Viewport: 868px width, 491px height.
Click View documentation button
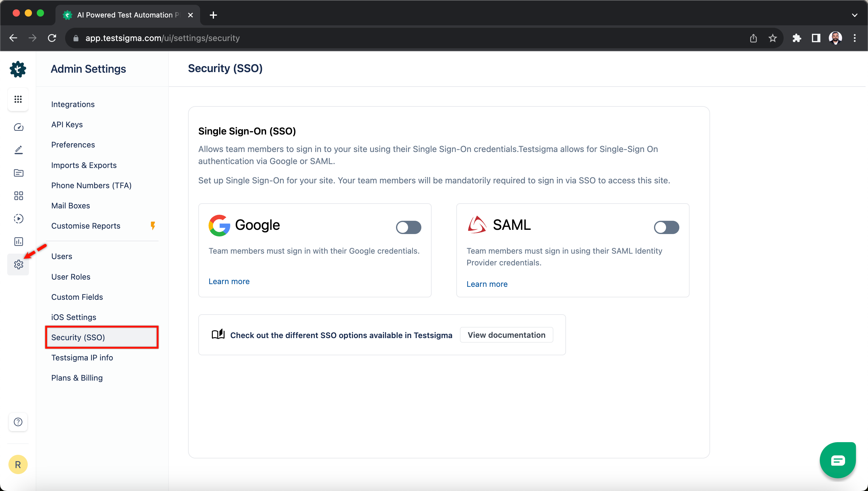pyautogui.click(x=506, y=335)
